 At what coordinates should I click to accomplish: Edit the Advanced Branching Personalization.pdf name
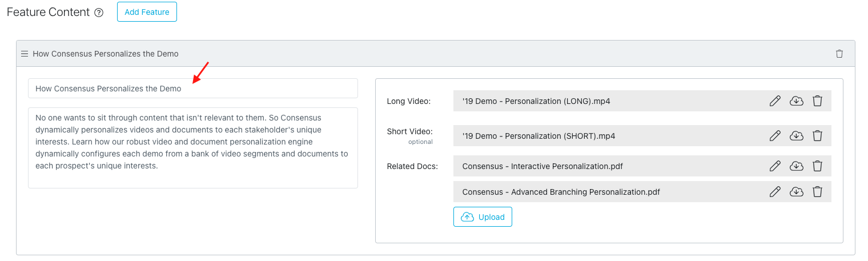tap(775, 192)
